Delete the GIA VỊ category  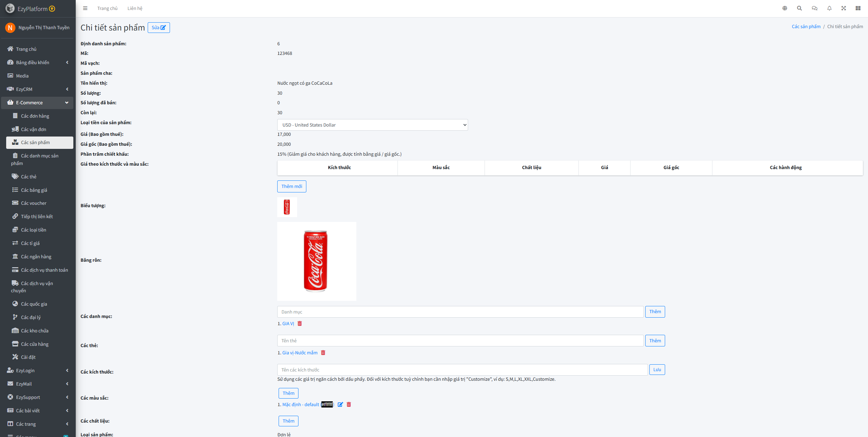coord(300,323)
